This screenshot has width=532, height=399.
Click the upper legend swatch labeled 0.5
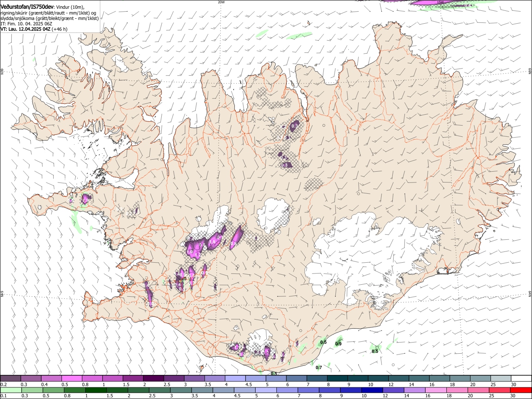71,378
